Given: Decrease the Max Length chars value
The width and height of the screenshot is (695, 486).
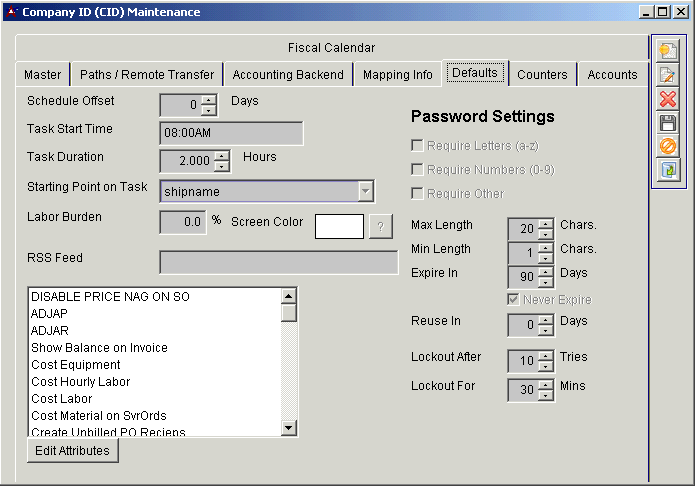Looking at the screenshot, I should click(x=546, y=233).
